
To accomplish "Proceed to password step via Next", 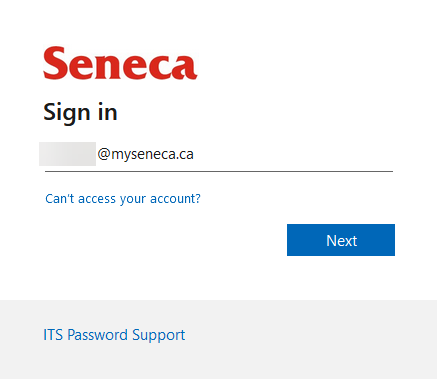I will (x=341, y=240).
